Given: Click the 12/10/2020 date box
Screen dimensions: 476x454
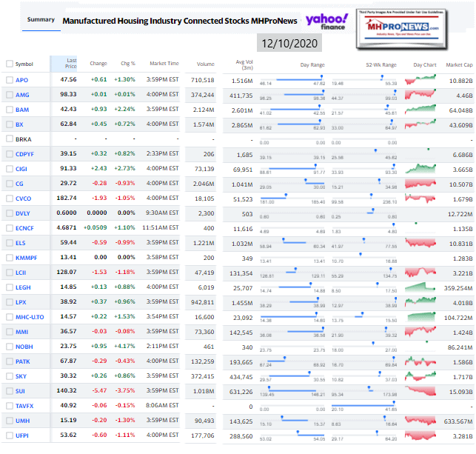Looking at the screenshot, I should pyautogui.click(x=289, y=43).
